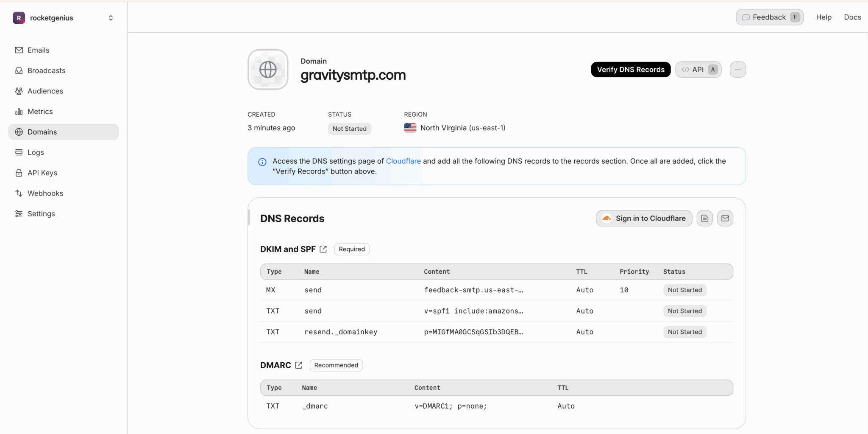
Task: Send DNS records via the email icon
Action: [725, 218]
